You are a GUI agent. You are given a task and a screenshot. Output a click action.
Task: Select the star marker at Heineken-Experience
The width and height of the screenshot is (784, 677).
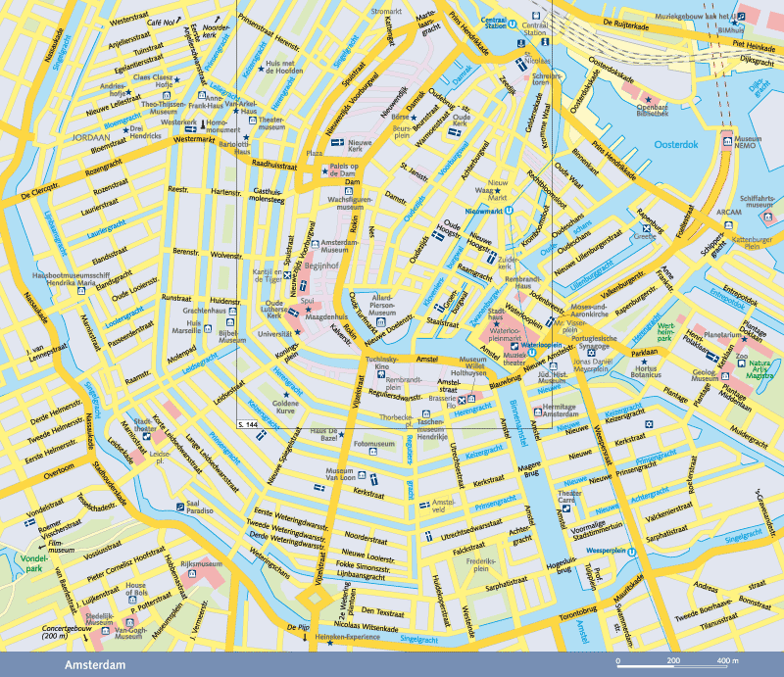(x=331, y=642)
